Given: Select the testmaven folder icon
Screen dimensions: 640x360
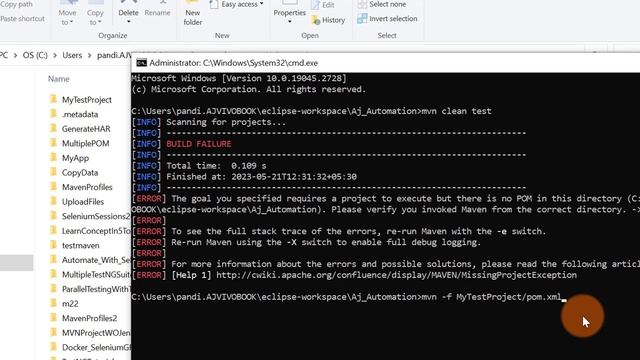Looking at the screenshot, I should pyautogui.click(x=53, y=245).
